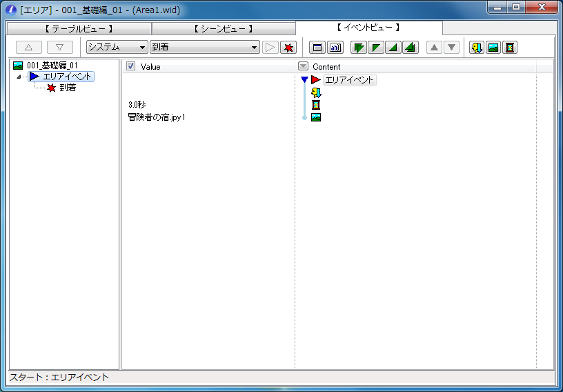Select the landscape image icon in Content list

316,117
